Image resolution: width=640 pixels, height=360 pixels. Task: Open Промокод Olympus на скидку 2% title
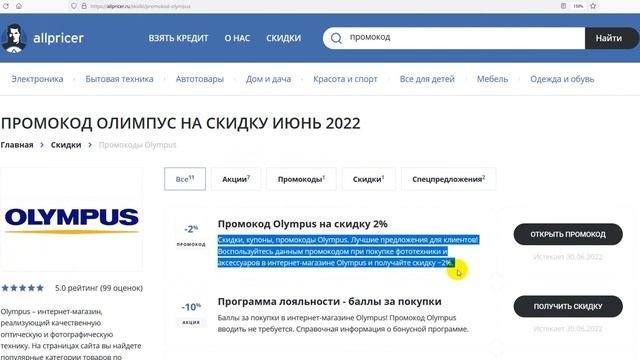pyautogui.click(x=302, y=224)
